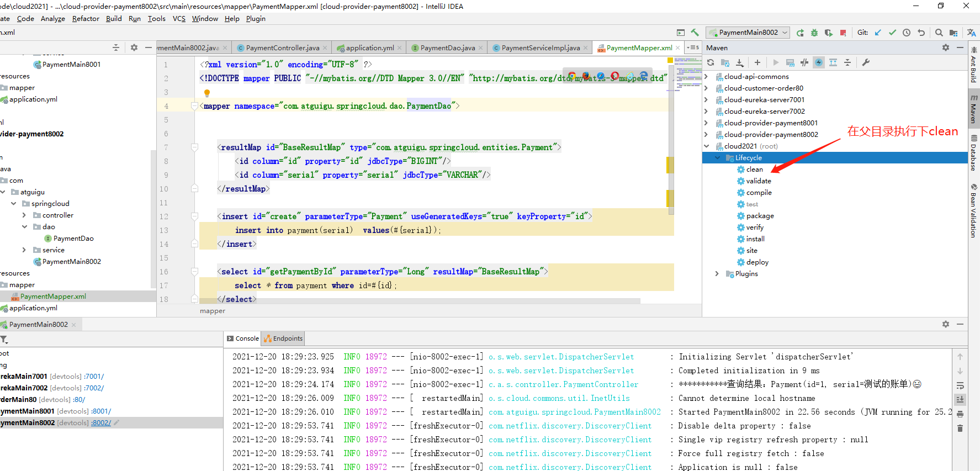Screen dimensions: 980x471
Task: Open the Database side tool window
Action: (974, 153)
